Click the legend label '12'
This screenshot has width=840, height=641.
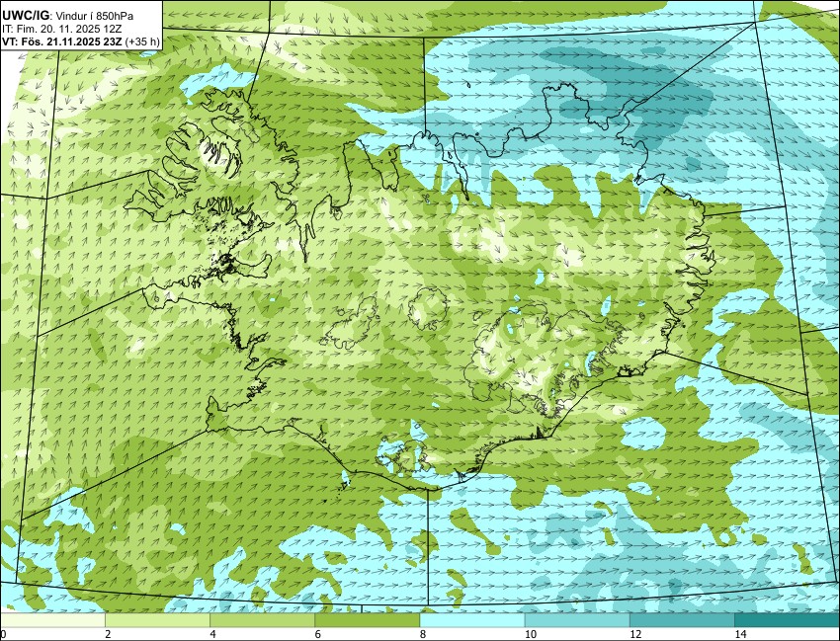tap(635, 634)
